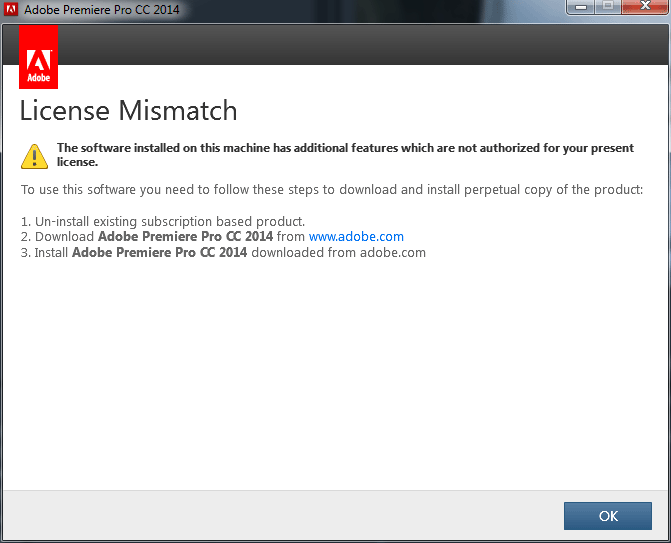The image size is (671, 543).
Task: Click the red Adobe logo
Action: pos(39,57)
